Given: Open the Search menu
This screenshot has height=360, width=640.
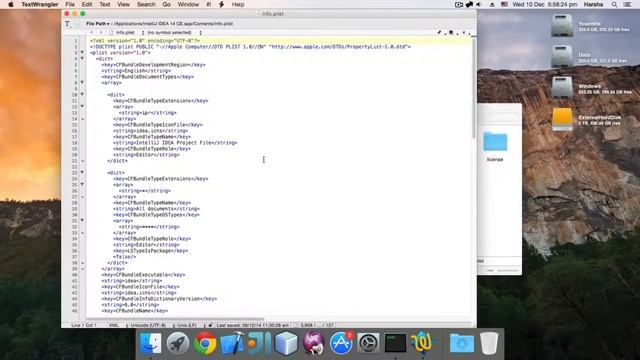Looking at the screenshot, I should tap(146, 4).
